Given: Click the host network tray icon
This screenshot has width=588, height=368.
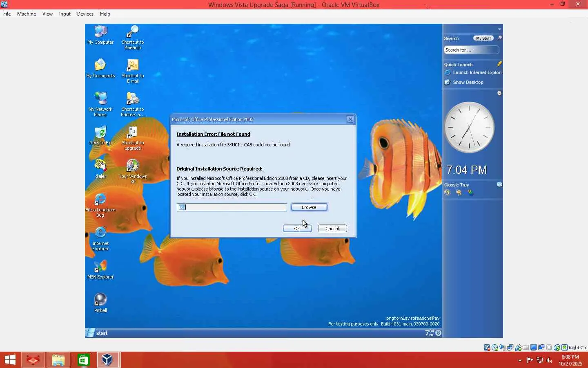Looking at the screenshot, I should 540,360.
